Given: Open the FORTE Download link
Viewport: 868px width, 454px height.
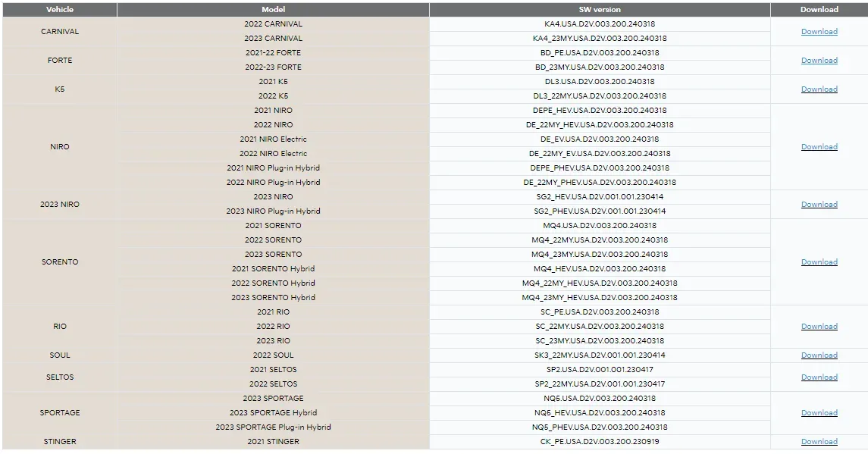Looking at the screenshot, I should click(819, 61).
